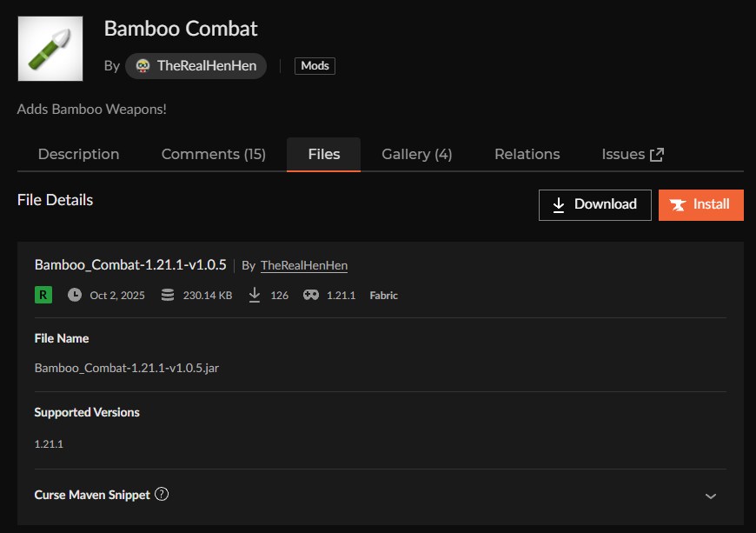Click the download arrow icon next to 126

[254, 295]
